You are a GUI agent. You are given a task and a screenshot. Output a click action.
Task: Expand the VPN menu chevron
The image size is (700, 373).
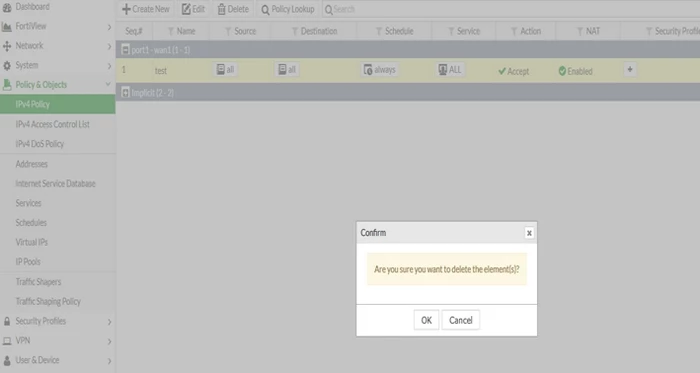click(109, 342)
